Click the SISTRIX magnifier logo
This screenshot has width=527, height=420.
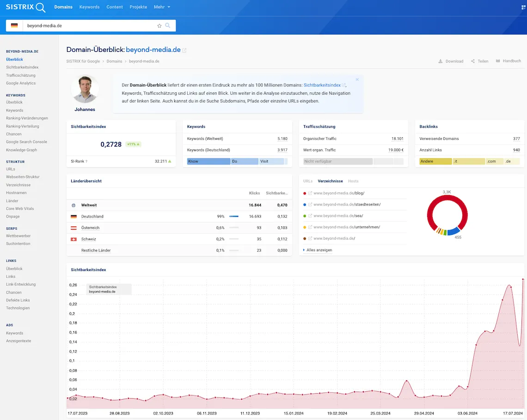point(41,7)
